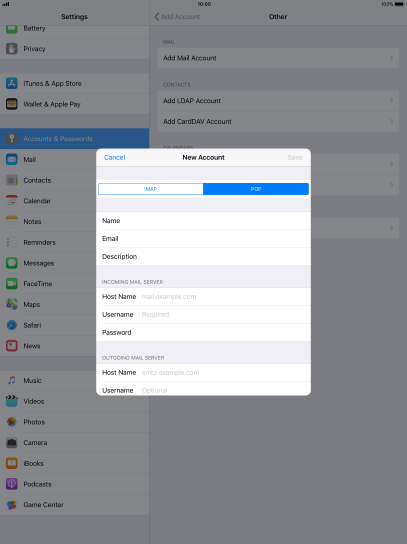The image size is (407, 544).
Task: Go back to Add Account
Action: point(177,17)
